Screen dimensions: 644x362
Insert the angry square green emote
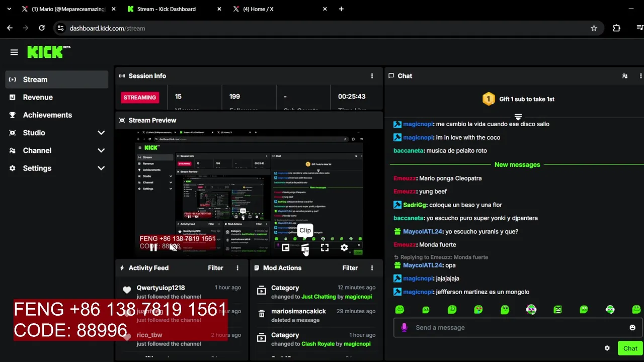point(557,310)
